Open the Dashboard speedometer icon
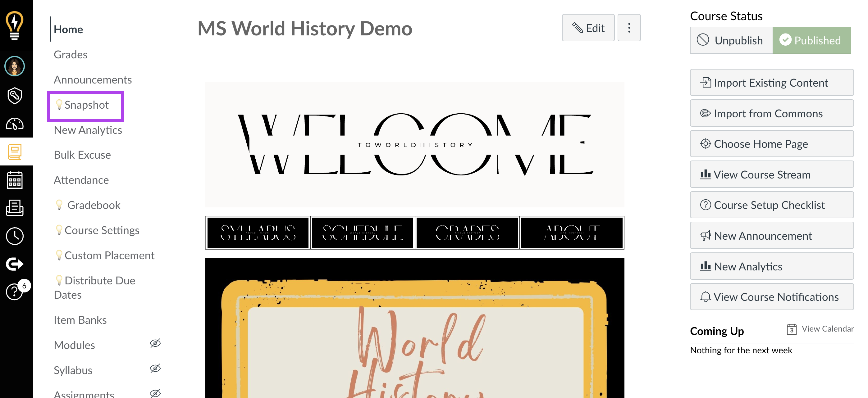Screen dimensions: 868x398 pyautogui.click(x=15, y=124)
